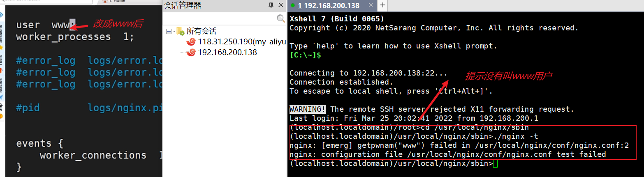Click the 118.31.250.190 session icon
The height and width of the screenshot is (177, 644).
point(191,41)
